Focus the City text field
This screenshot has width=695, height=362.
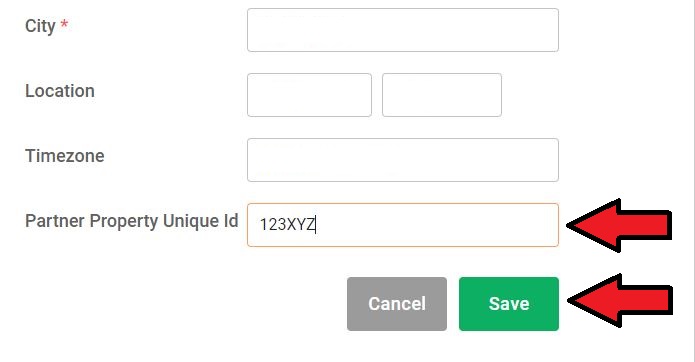click(403, 30)
